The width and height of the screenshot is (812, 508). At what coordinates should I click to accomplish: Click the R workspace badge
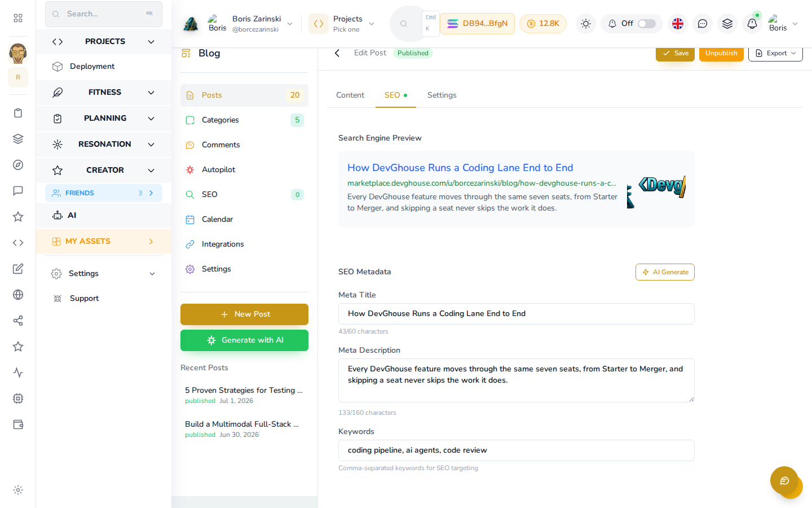[x=18, y=77]
